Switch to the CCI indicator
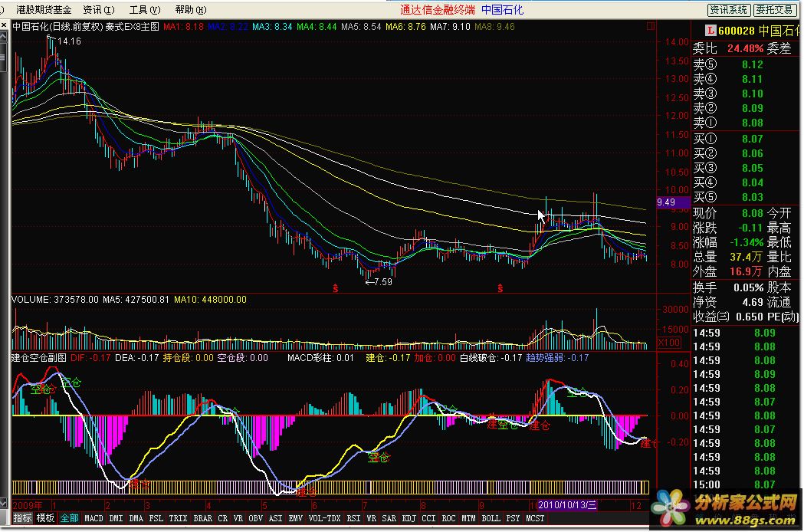Viewport: 804px width, 532px height. click(x=428, y=519)
